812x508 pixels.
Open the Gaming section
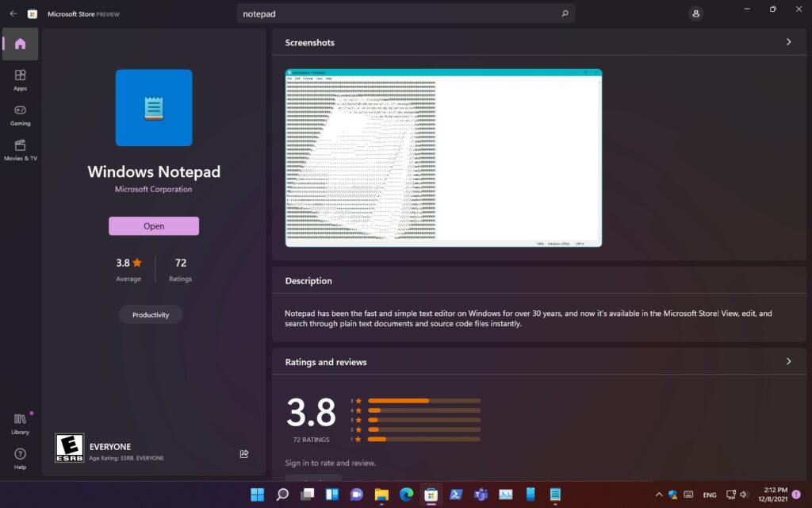20,115
